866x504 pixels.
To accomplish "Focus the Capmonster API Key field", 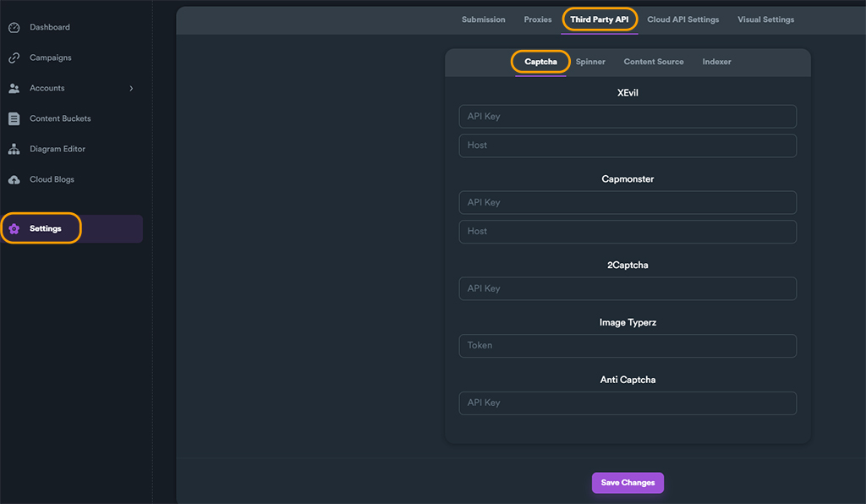I will 628,203.
